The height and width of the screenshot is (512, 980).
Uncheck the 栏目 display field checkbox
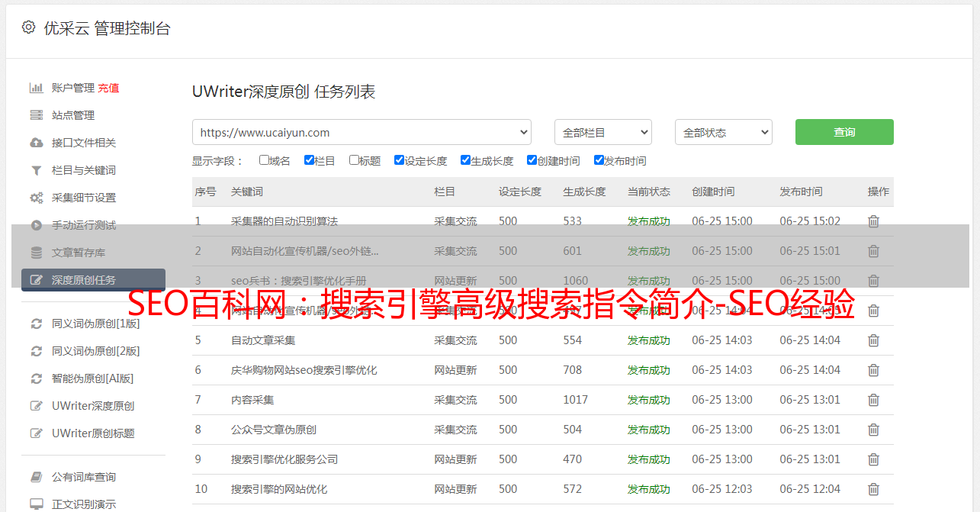(x=309, y=160)
